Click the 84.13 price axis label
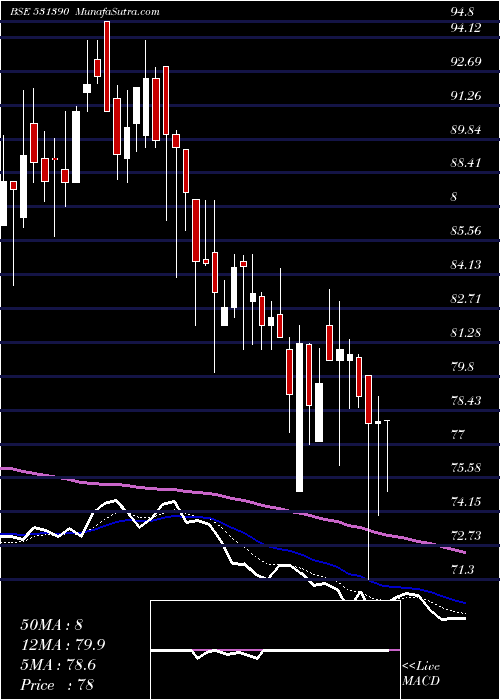Screen dimensions: 500x700 [x=466, y=265]
